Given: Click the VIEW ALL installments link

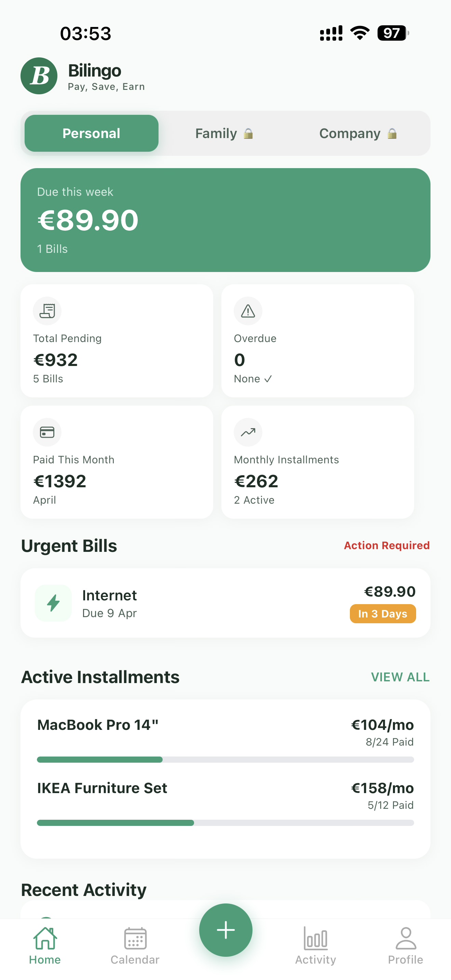Looking at the screenshot, I should (400, 677).
